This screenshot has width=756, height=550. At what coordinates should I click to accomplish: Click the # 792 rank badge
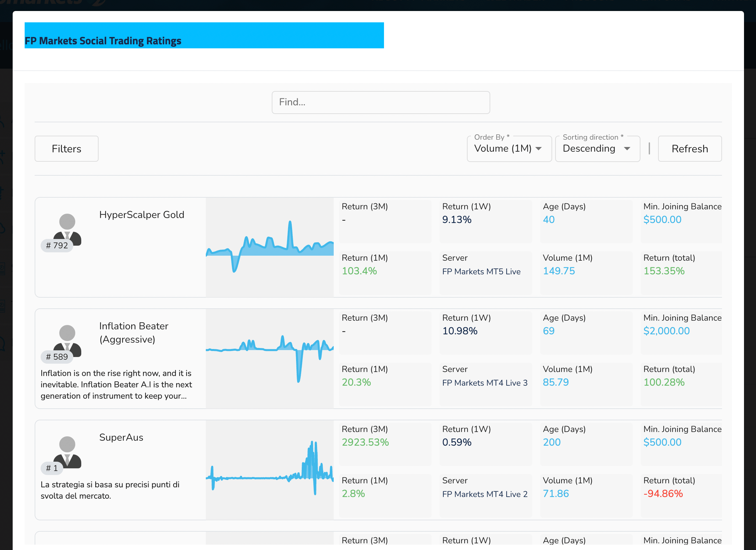click(x=57, y=245)
